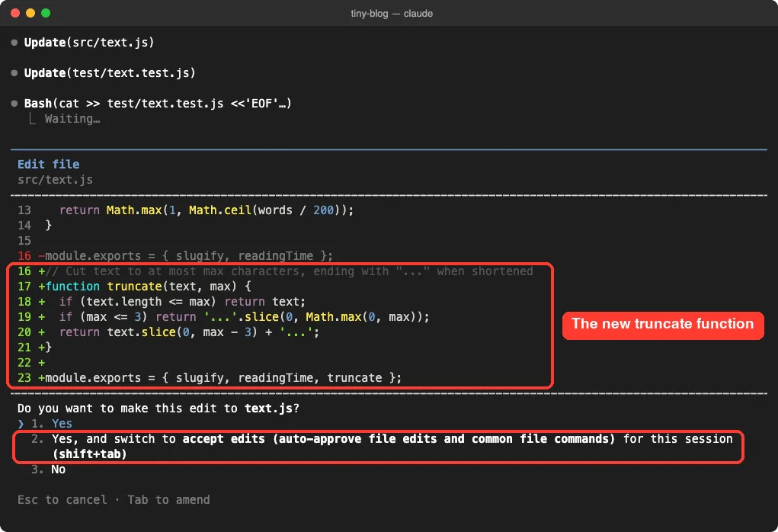778x532 pixels.
Task: Select option 1 "Yes"
Action: point(52,423)
